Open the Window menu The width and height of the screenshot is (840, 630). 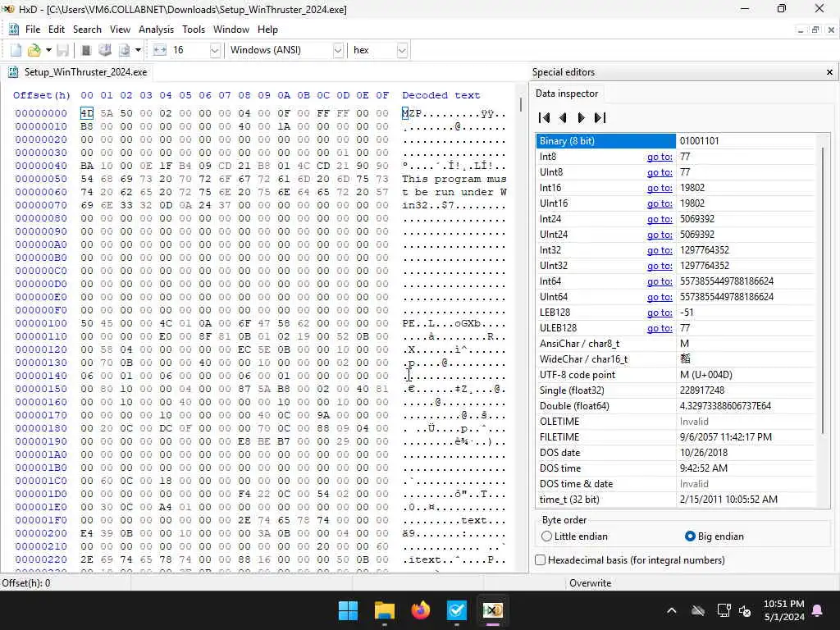[x=231, y=30]
